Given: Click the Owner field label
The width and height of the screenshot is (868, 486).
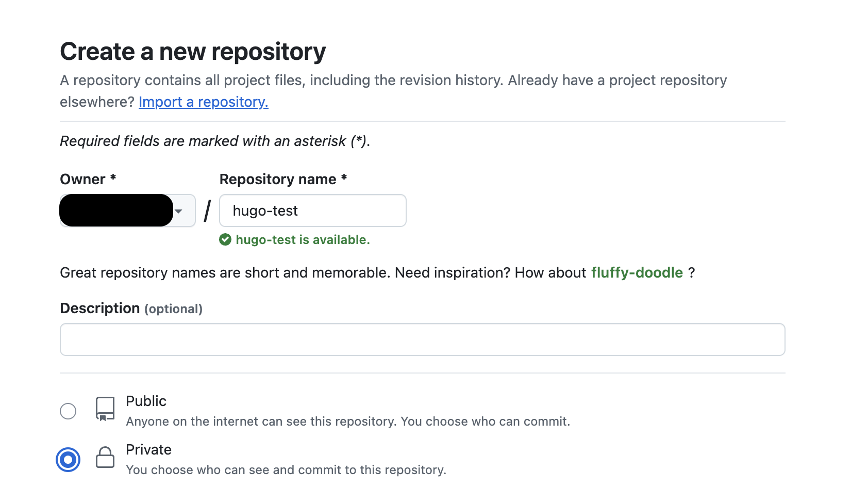Looking at the screenshot, I should (82, 179).
